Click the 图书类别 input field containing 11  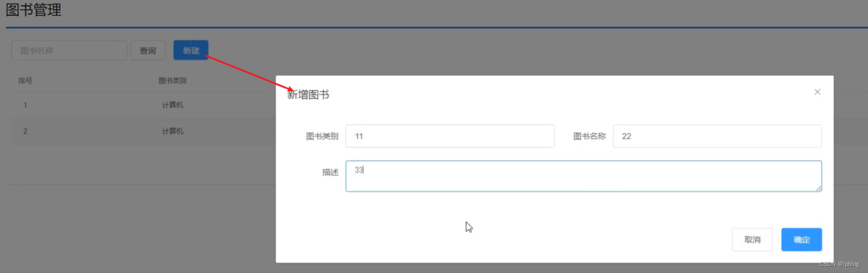450,136
